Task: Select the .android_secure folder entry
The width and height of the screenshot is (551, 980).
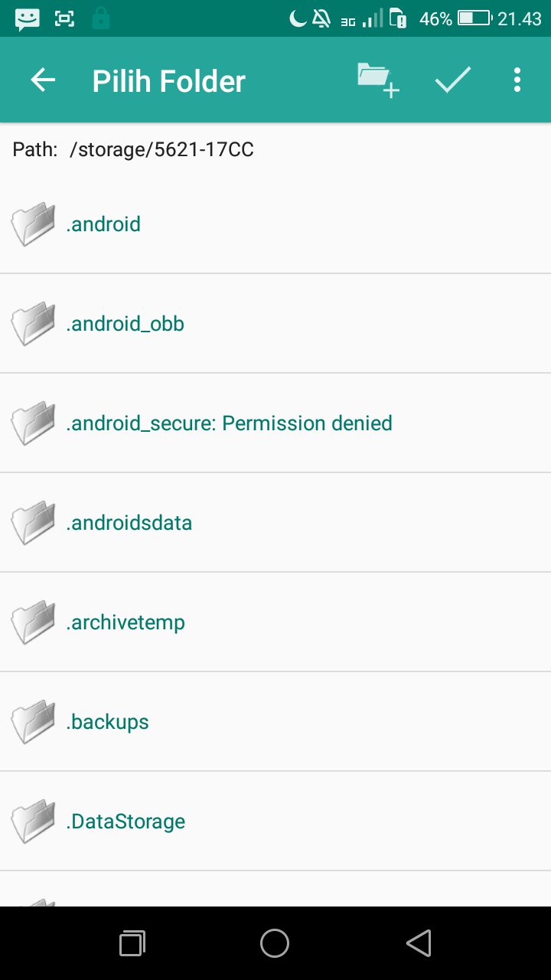Action: tap(229, 423)
